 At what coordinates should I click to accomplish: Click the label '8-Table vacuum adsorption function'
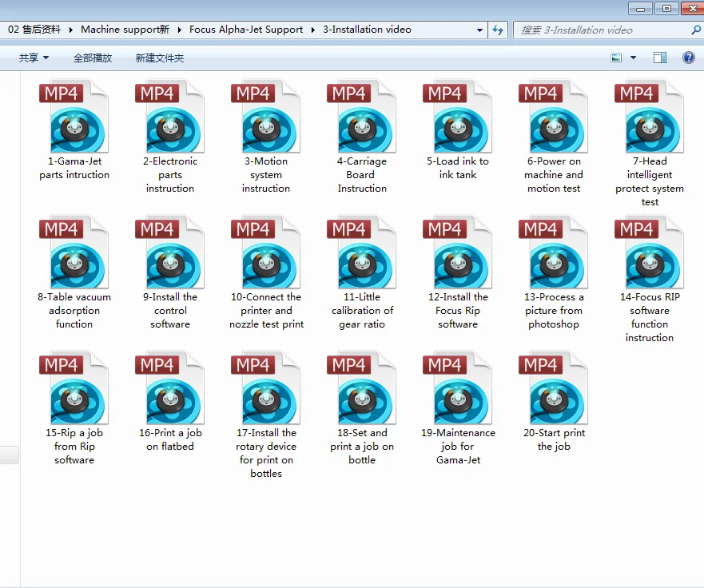point(74,311)
